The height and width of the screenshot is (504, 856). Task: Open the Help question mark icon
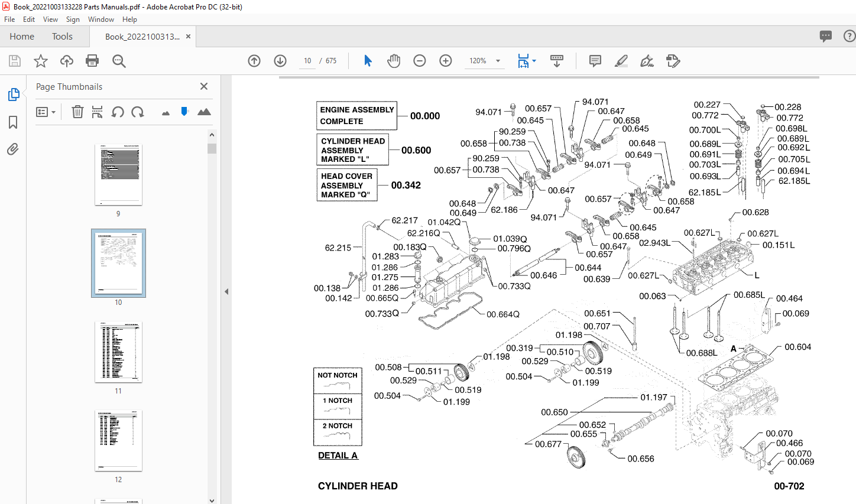tap(850, 37)
